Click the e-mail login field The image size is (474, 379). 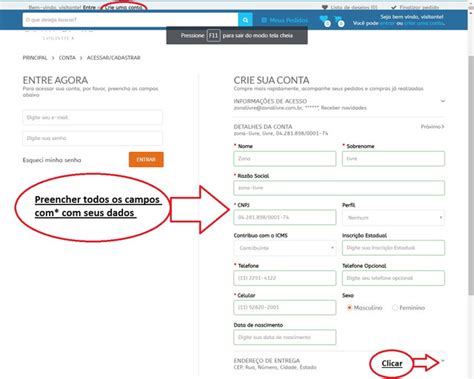click(x=93, y=117)
